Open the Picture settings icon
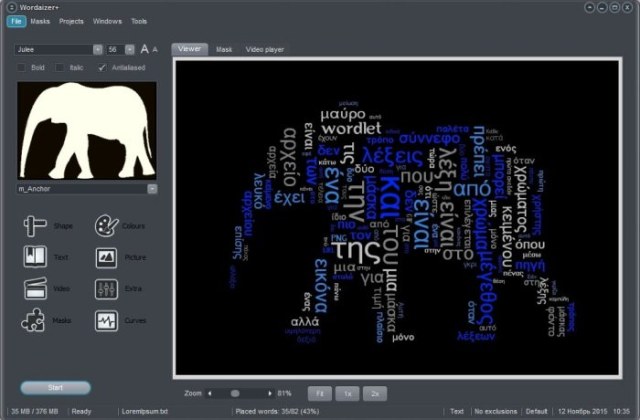This screenshot has height=420, width=640. click(106, 258)
